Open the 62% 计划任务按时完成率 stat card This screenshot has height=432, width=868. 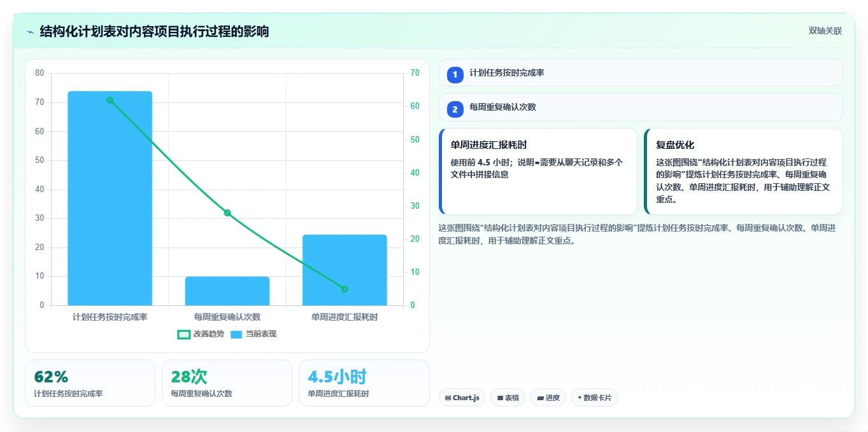(x=90, y=383)
